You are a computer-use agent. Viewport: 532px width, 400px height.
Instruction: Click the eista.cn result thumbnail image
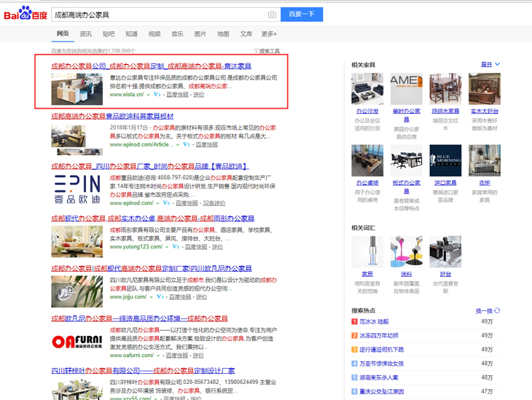pos(77,89)
